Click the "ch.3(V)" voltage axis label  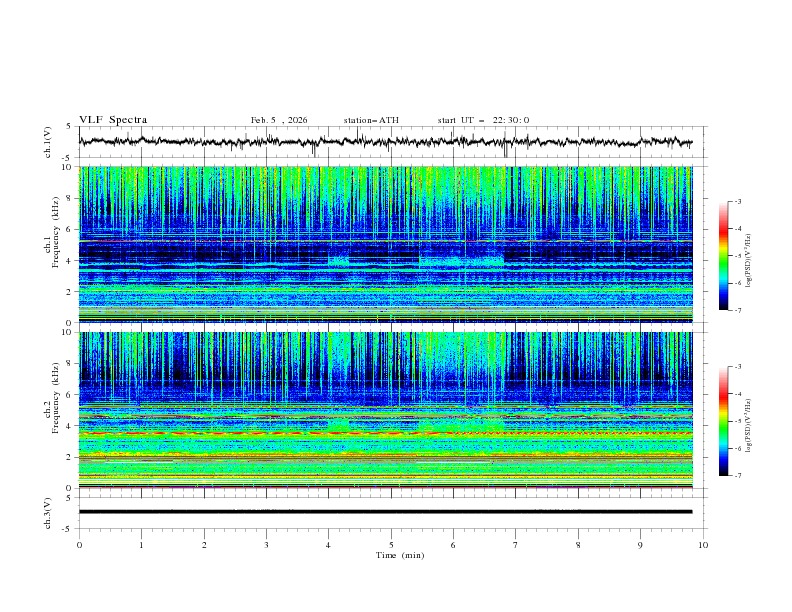48,513
